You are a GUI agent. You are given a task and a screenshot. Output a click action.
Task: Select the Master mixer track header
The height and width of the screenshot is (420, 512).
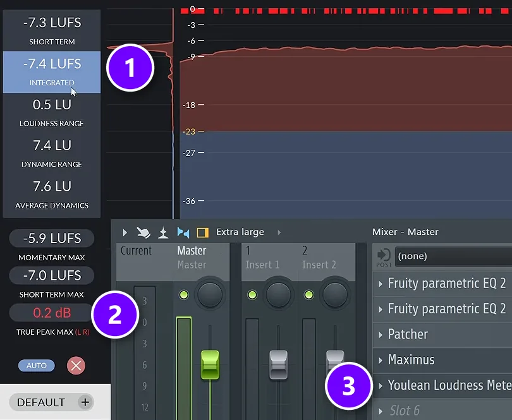(202, 262)
